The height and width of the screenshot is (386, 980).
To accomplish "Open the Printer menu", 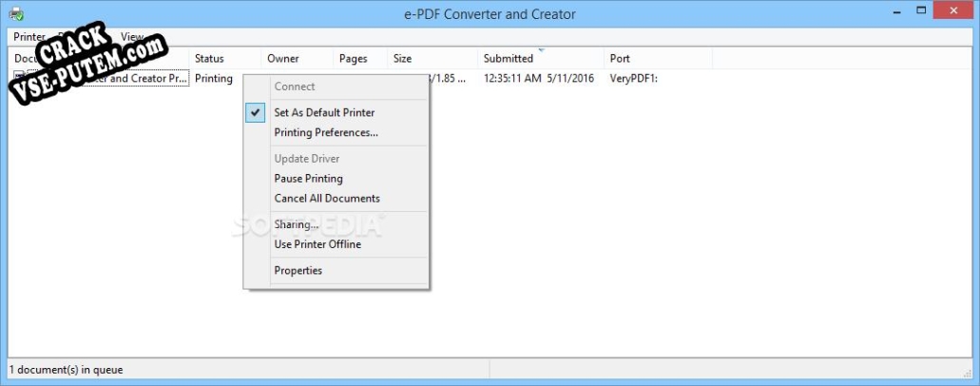I will click(29, 37).
